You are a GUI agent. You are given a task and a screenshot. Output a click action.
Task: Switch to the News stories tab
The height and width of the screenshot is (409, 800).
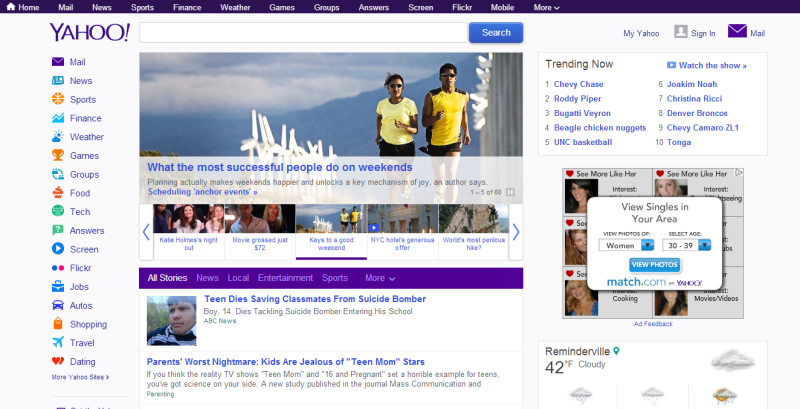[x=207, y=278]
